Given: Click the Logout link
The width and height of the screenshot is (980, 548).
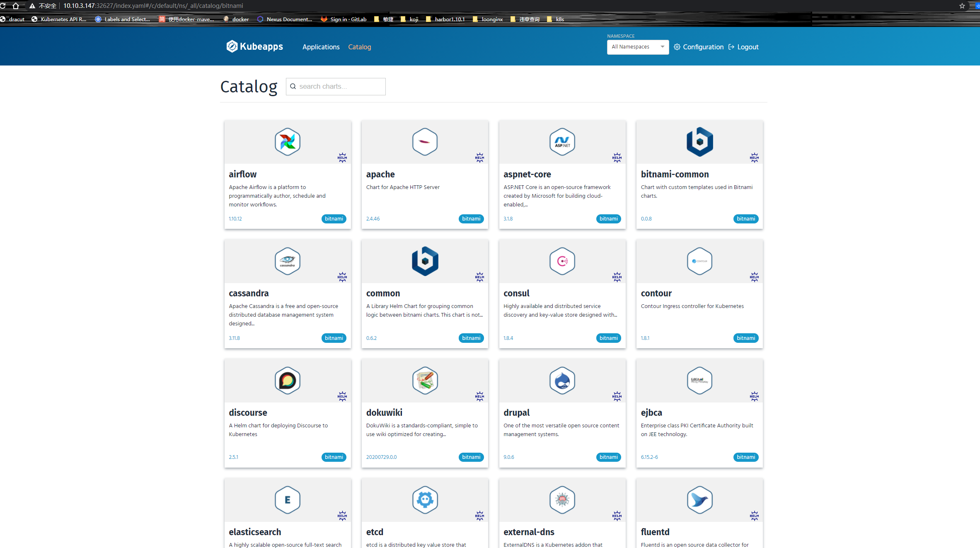Looking at the screenshot, I should tap(743, 47).
